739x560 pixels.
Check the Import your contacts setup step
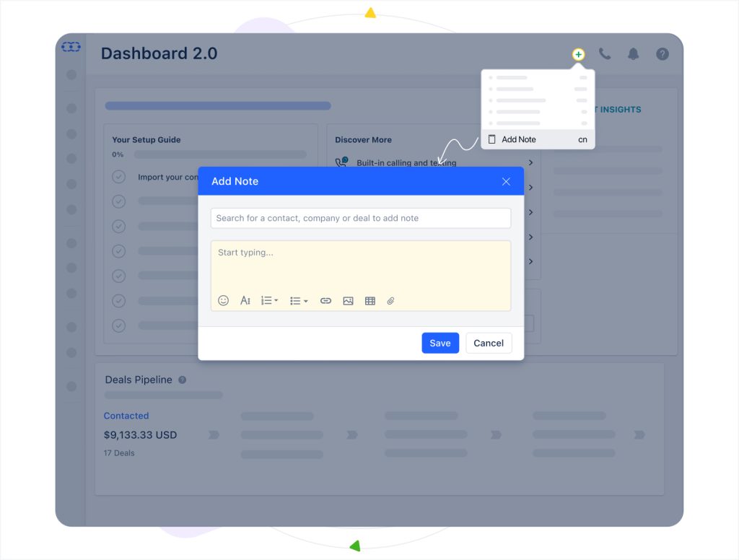119,177
